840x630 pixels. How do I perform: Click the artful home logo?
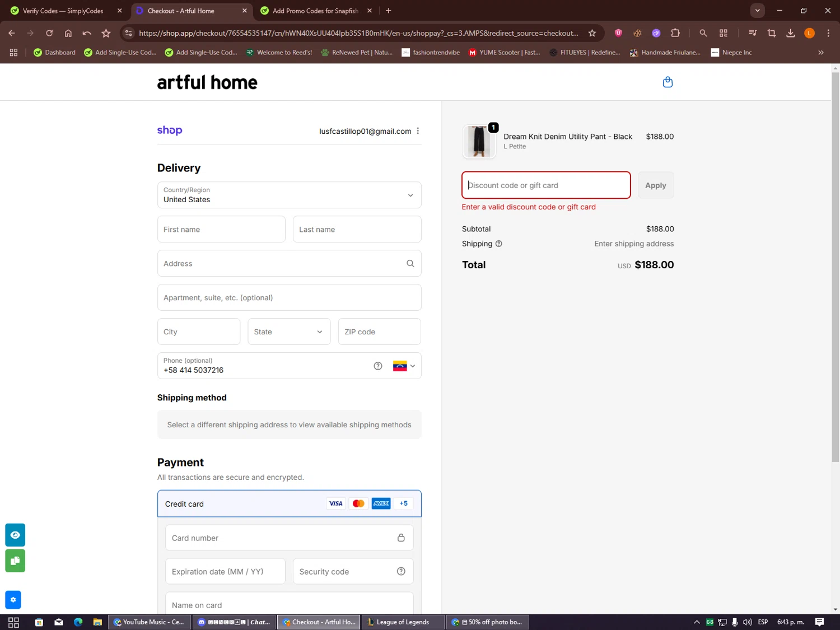point(207,82)
